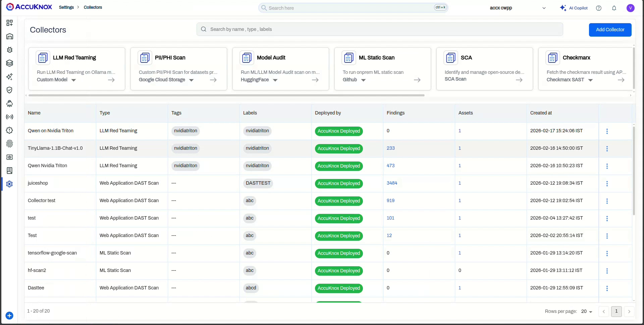Change rows per page dropdown

pyautogui.click(x=587, y=312)
